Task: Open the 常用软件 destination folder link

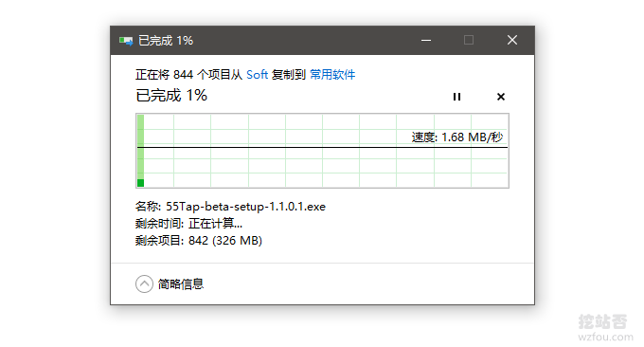Action: point(332,74)
